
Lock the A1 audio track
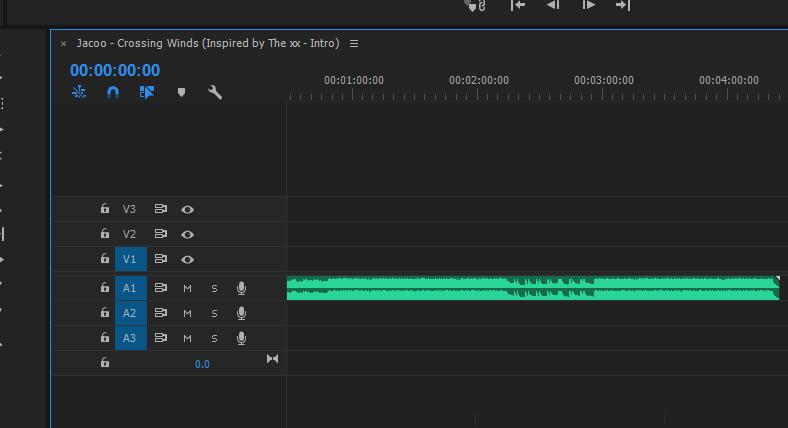click(104, 288)
